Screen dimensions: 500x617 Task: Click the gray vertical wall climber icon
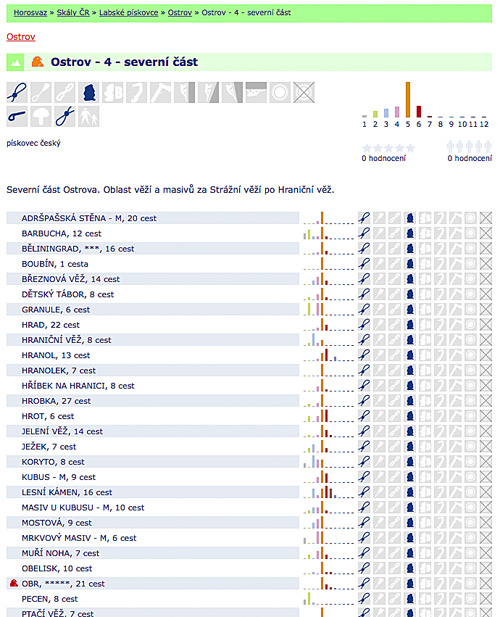(x=185, y=92)
